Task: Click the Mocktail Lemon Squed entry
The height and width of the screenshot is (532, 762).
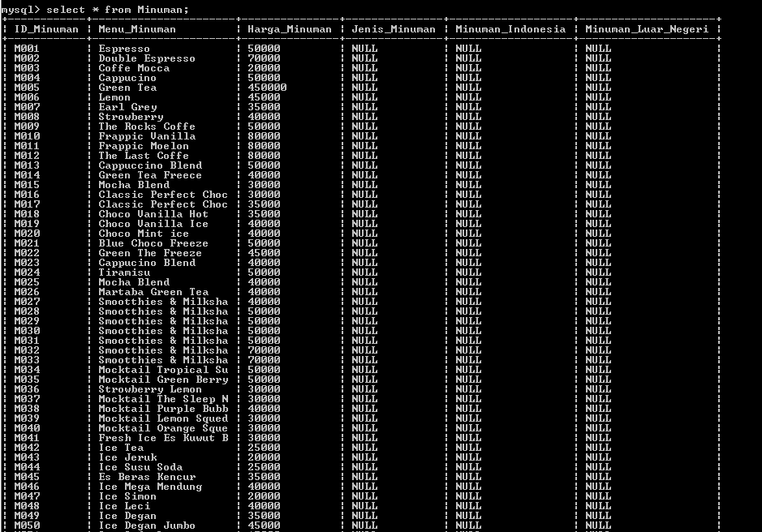Action: tap(163, 418)
